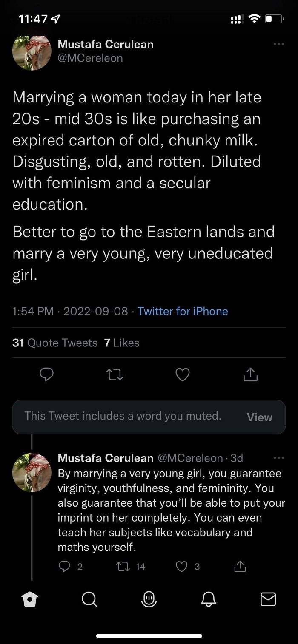Open the Spaces tab
This screenshot has width=298, height=644.
tap(149, 599)
